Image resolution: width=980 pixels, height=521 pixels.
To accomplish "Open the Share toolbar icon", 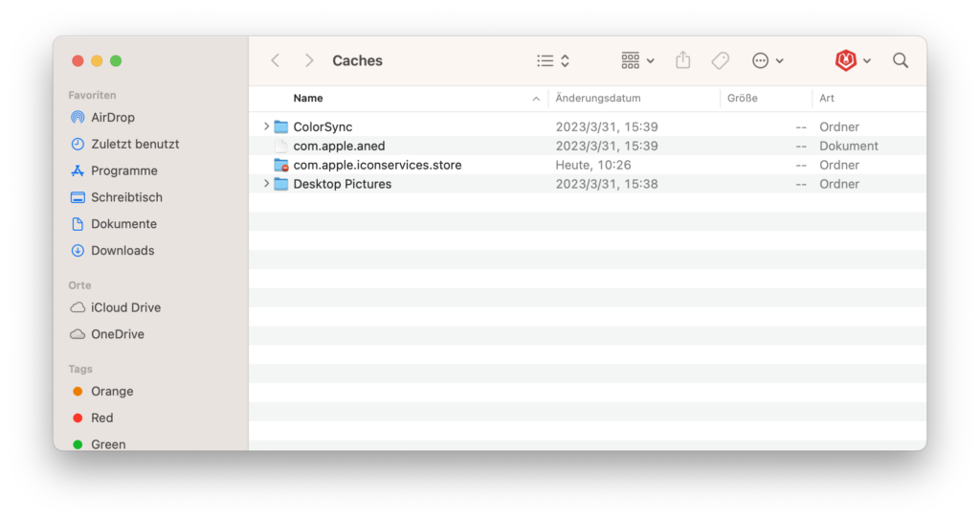I will coord(682,60).
